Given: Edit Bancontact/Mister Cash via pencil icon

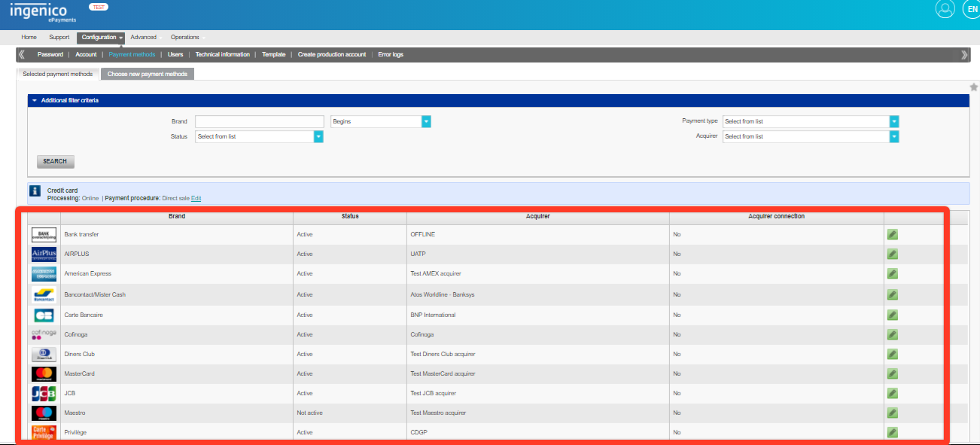Looking at the screenshot, I should point(893,294).
